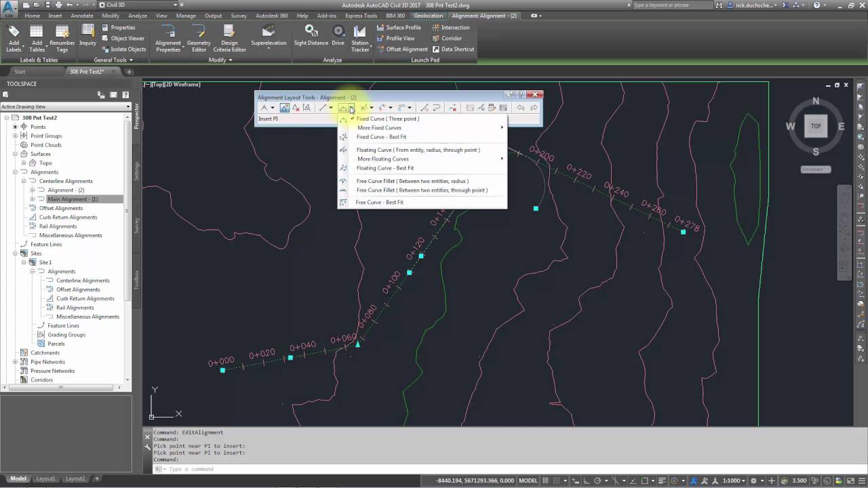Start the Drive tool
The height and width of the screenshot is (488, 868).
pos(338,35)
